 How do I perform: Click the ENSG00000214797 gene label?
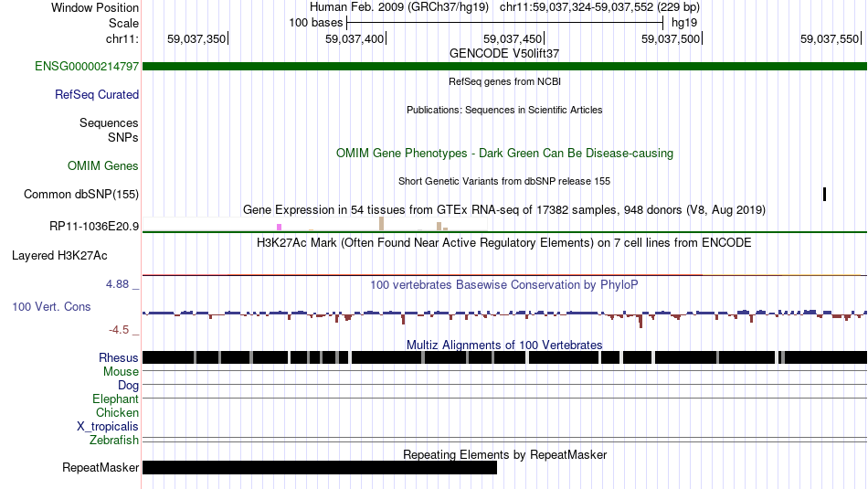(87, 67)
